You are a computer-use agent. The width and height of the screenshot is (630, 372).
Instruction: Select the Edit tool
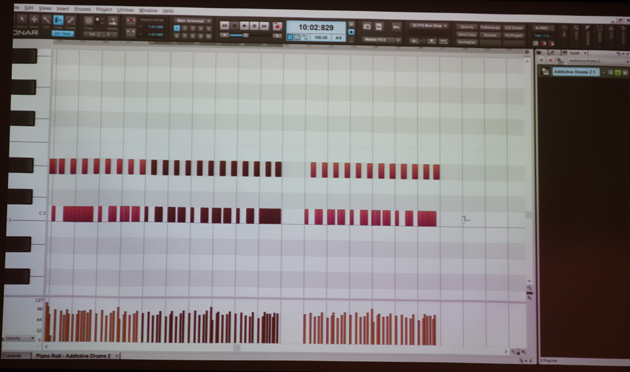click(x=46, y=20)
